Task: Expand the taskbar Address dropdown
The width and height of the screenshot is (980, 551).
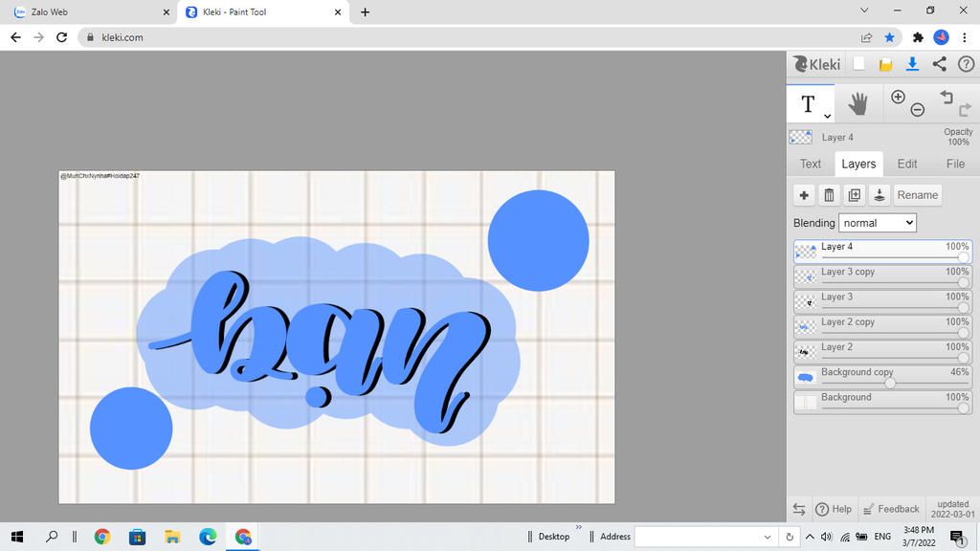Action: [x=767, y=538]
